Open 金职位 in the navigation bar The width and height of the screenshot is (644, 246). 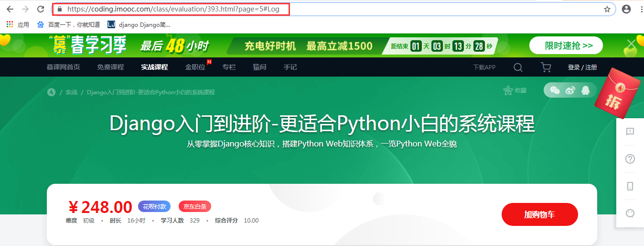pos(195,67)
